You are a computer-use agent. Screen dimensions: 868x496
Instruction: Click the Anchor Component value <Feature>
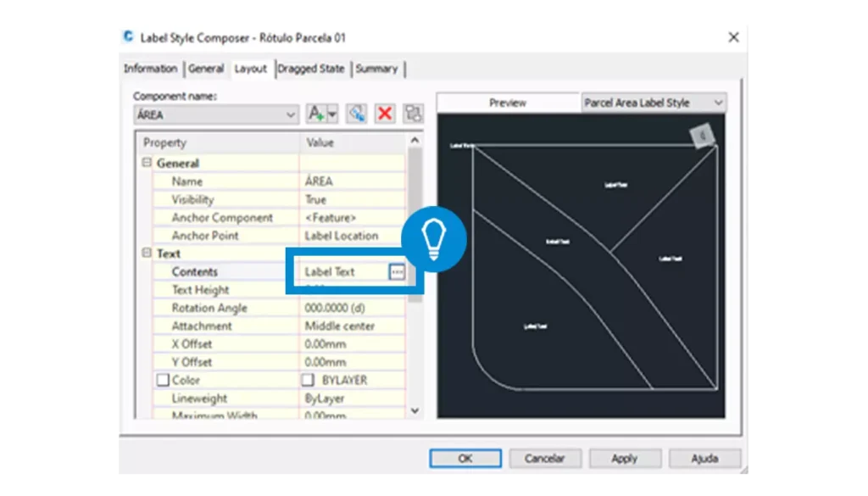tap(331, 218)
